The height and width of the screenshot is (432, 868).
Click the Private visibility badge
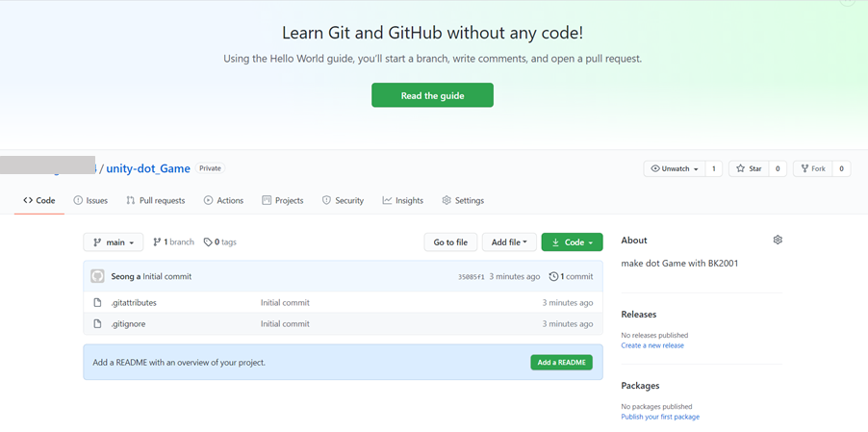(x=210, y=168)
